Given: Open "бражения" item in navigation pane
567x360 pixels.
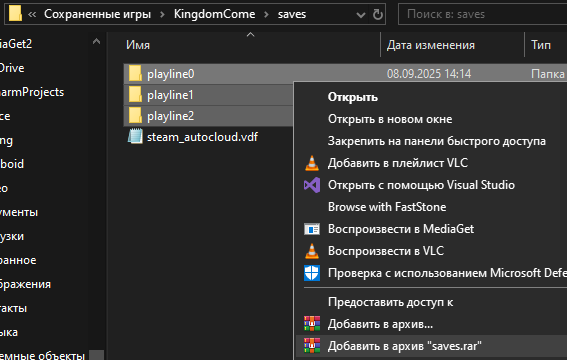Looking at the screenshot, I should 25,284.
